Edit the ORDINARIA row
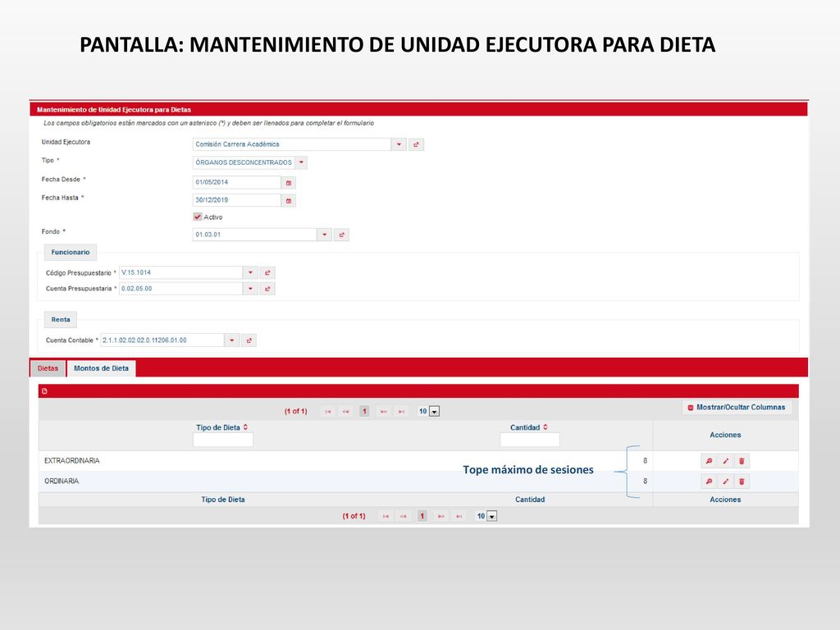This screenshot has width=840, height=630. (x=725, y=481)
